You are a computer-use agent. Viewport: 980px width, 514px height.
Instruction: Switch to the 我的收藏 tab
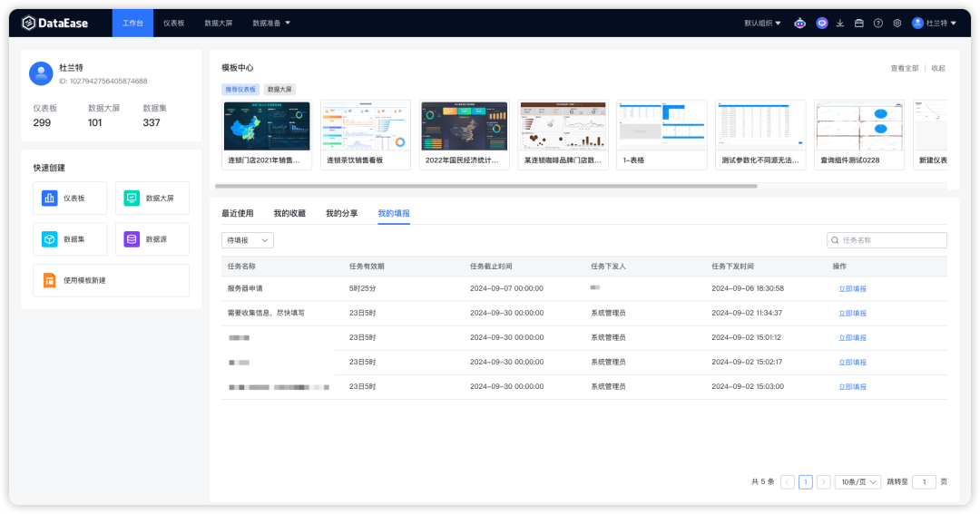coord(289,213)
